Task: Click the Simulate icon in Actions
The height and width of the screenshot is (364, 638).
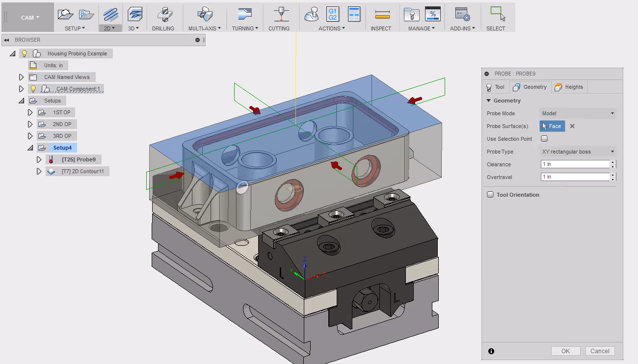Action: click(312, 14)
